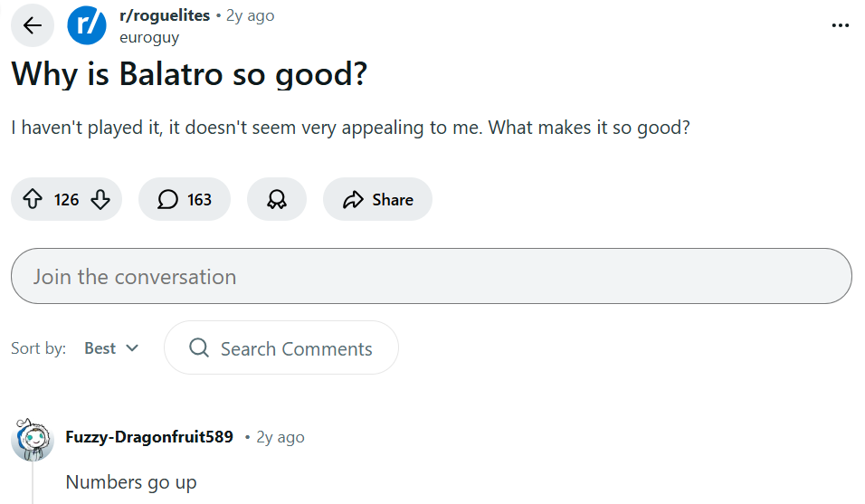Open Fuzzy-Dragonfruit589's user profile
865x504 pixels.
coord(149,437)
